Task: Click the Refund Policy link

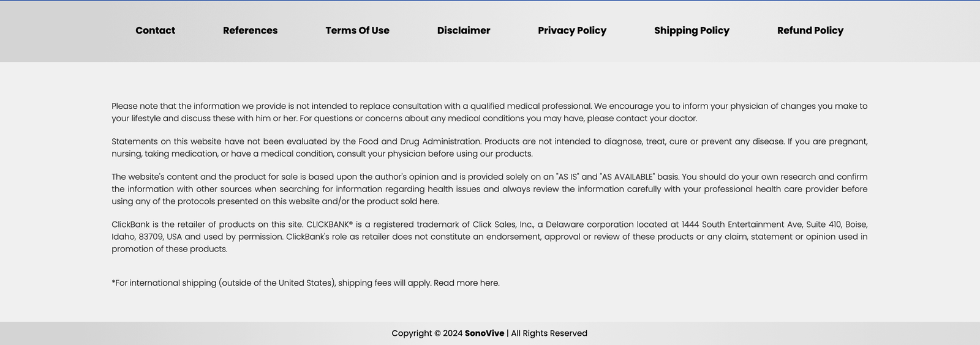Action: pyautogui.click(x=810, y=31)
